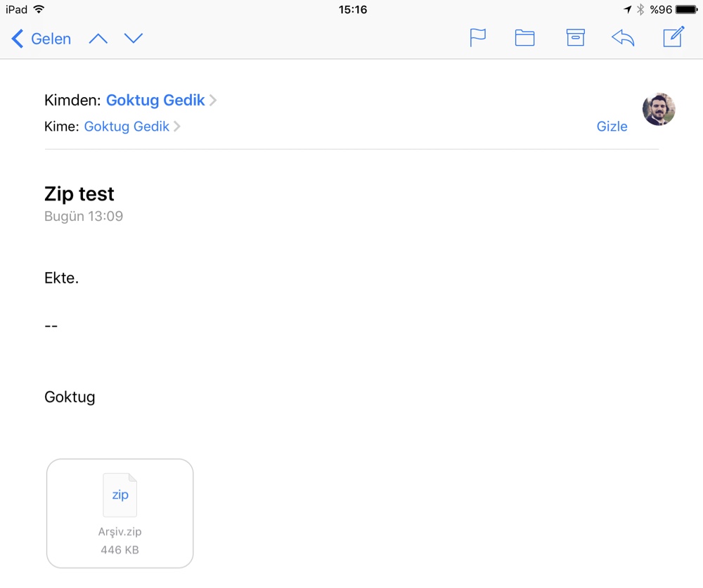
Task: Open the Arşiv.zip attachment
Action: [120, 513]
